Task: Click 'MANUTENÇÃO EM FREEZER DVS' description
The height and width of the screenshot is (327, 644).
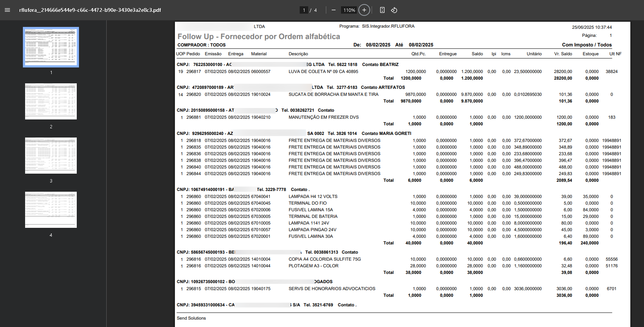Action: coord(324,117)
